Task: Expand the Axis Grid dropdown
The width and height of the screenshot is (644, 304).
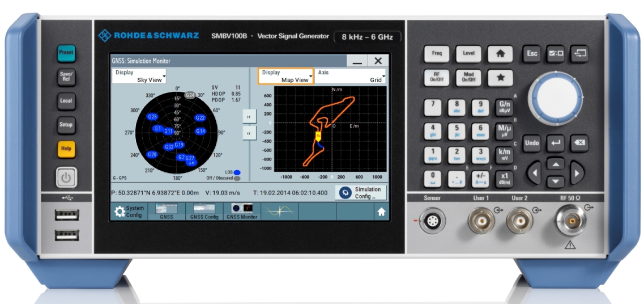Action: click(x=350, y=76)
